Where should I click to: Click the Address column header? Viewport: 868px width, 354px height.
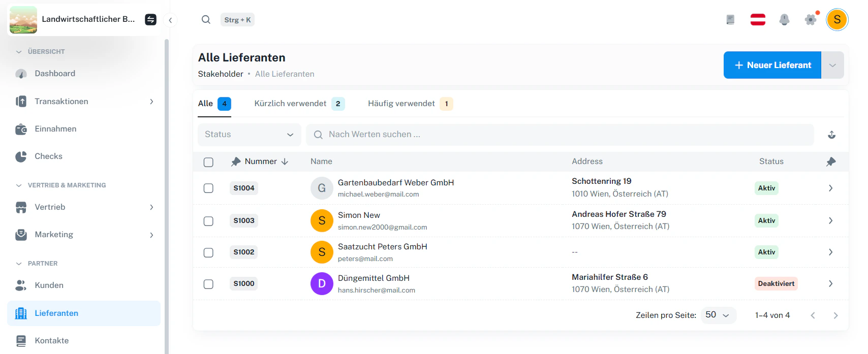pos(587,162)
